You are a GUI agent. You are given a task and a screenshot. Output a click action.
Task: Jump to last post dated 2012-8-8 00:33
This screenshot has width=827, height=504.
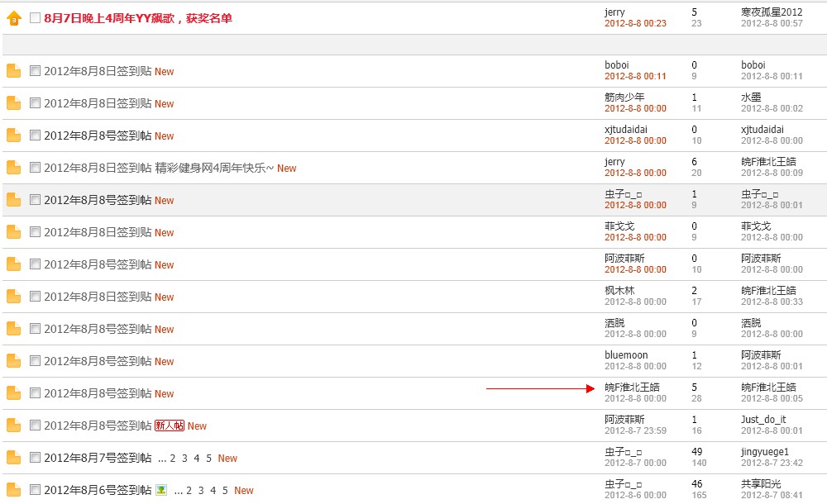(x=772, y=302)
